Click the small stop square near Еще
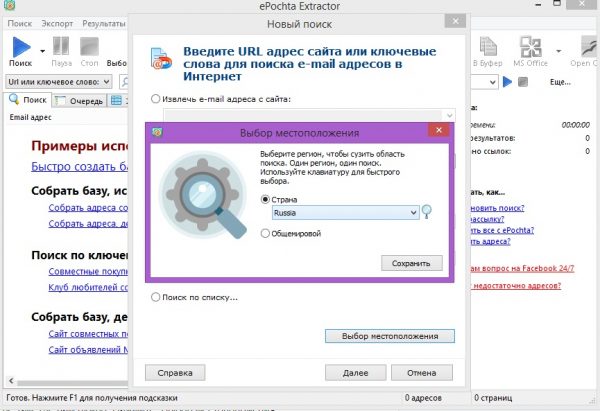 [x=523, y=82]
